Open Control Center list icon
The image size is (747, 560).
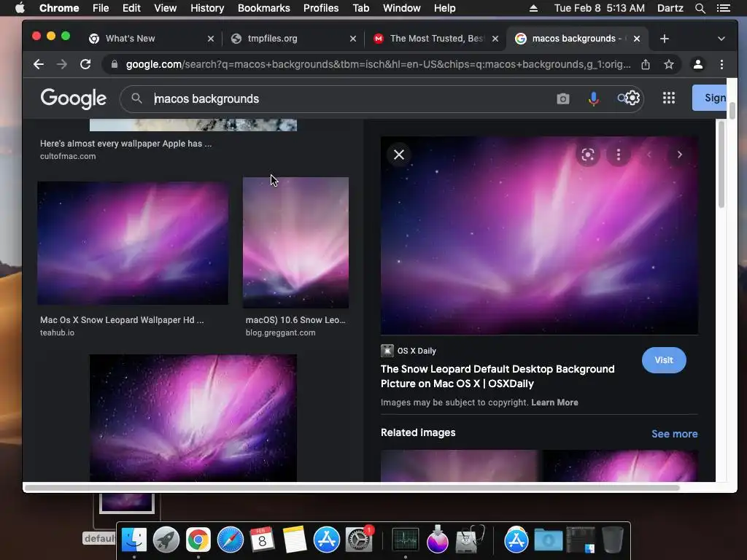tap(724, 8)
